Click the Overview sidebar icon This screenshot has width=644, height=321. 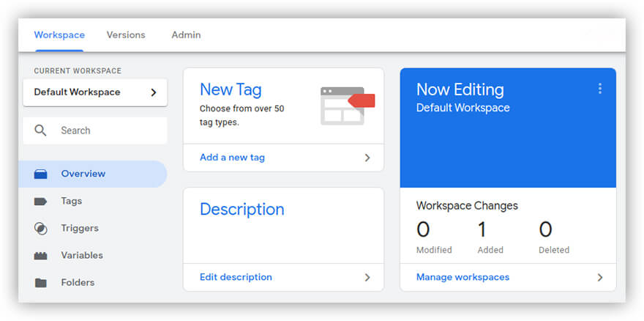(41, 174)
